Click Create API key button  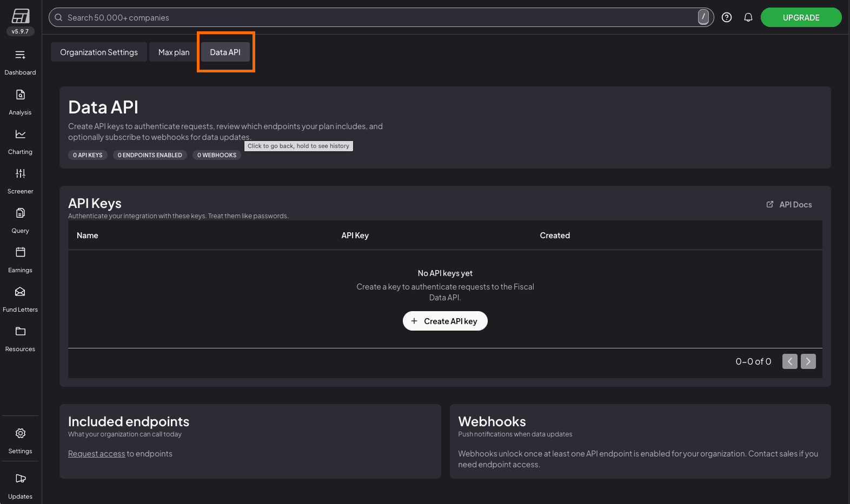(445, 321)
